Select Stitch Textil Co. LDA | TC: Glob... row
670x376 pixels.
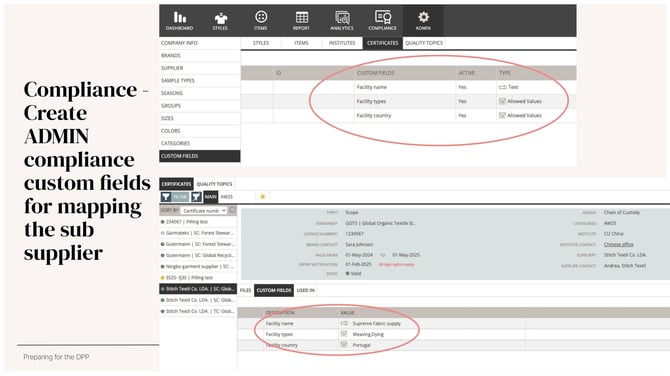pos(198,311)
